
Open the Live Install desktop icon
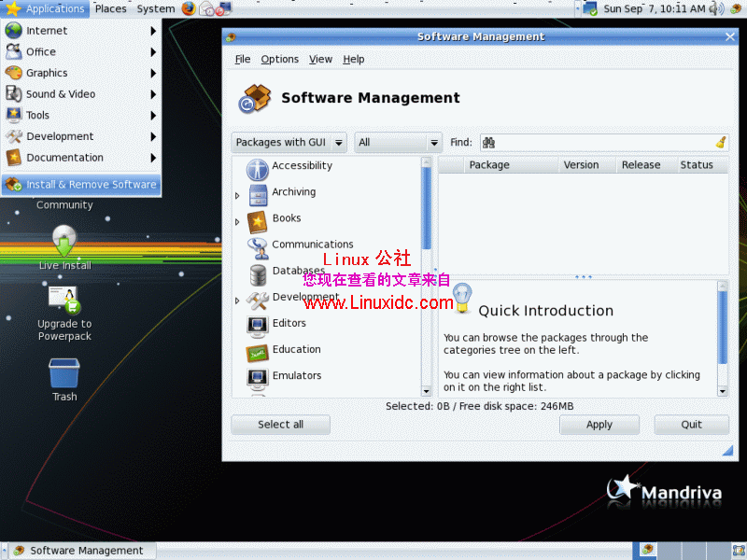point(63,245)
